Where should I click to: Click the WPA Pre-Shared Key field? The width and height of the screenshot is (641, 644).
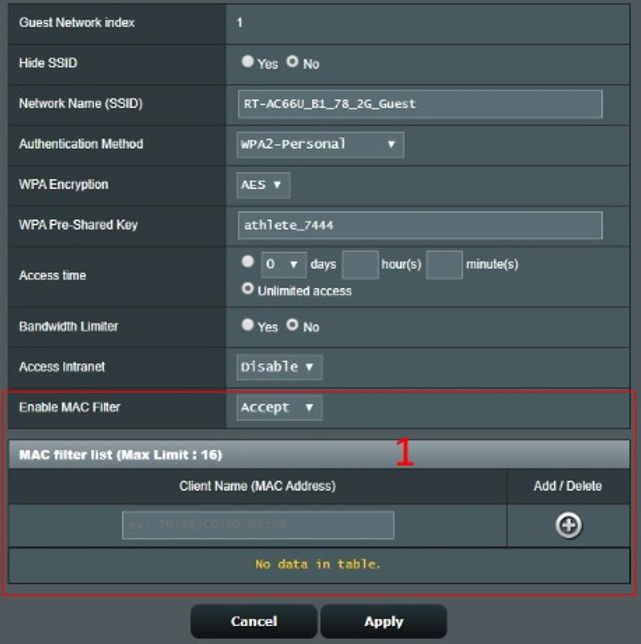point(420,225)
